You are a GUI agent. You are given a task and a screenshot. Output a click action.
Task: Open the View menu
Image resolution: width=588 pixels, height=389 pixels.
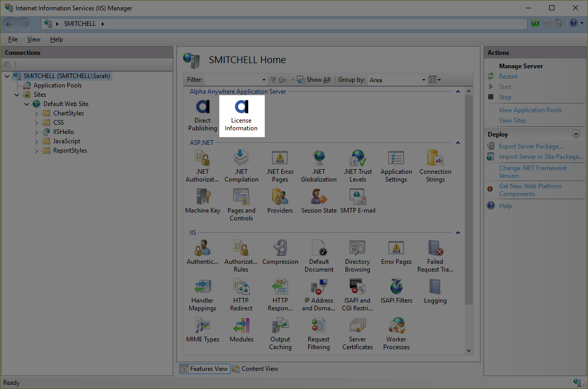34,39
